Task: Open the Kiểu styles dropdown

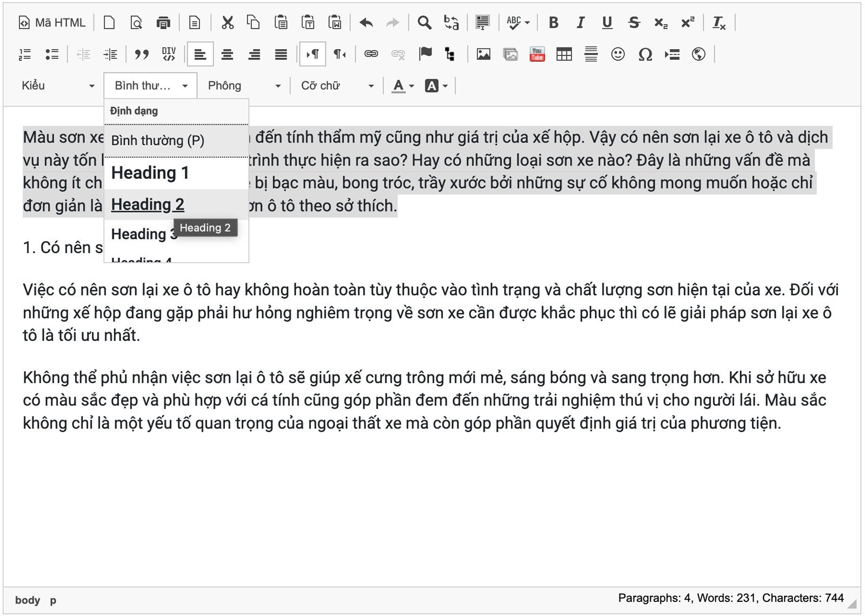Action: click(x=57, y=85)
